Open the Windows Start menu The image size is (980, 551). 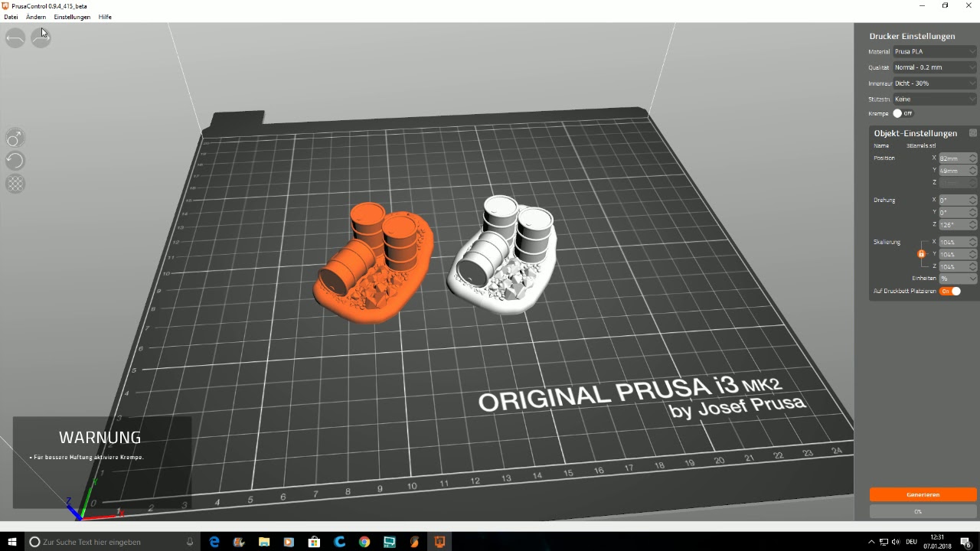click(x=11, y=542)
